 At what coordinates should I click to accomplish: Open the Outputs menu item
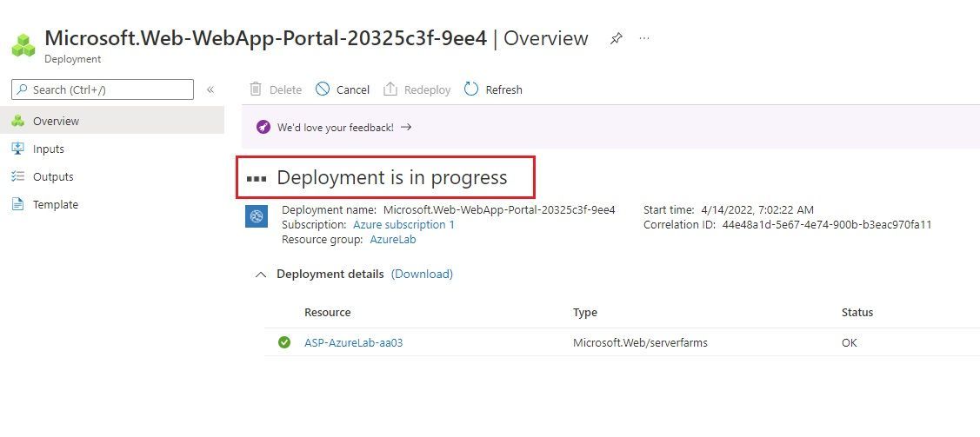112,176
